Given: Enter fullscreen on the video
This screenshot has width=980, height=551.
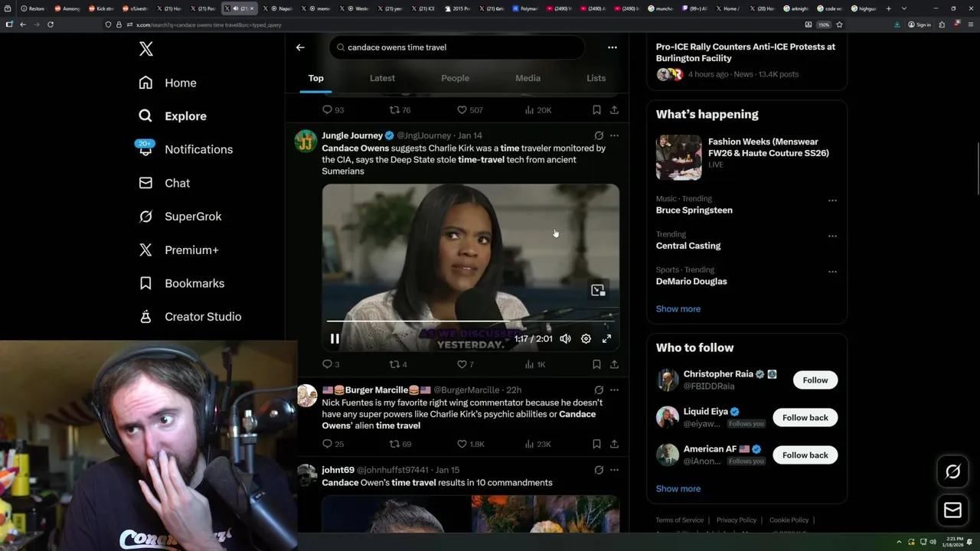Looking at the screenshot, I should click(606, 338).
